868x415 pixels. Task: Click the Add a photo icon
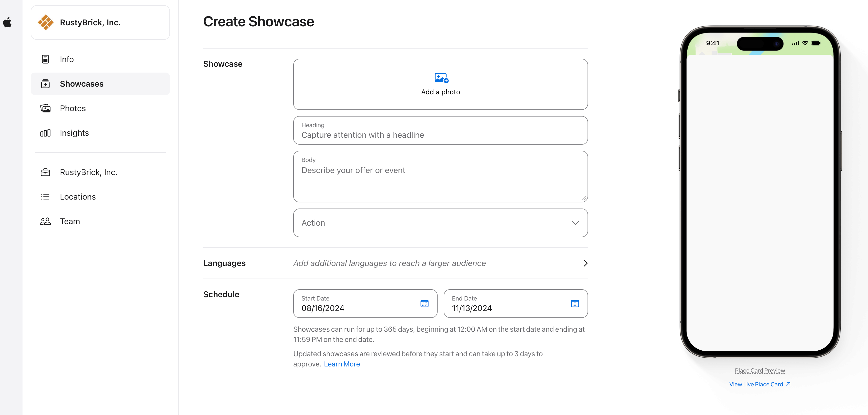(x=441, y=78)
